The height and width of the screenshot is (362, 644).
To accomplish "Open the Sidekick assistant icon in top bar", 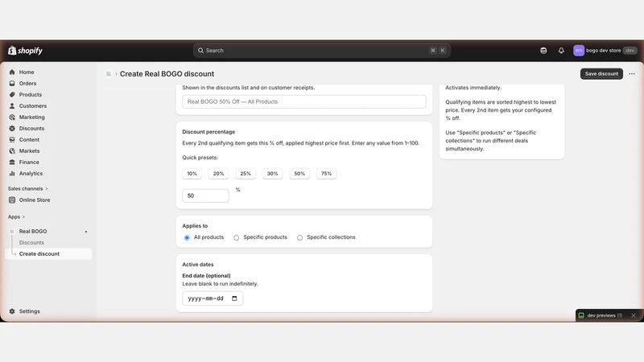I will pos(543,51).
